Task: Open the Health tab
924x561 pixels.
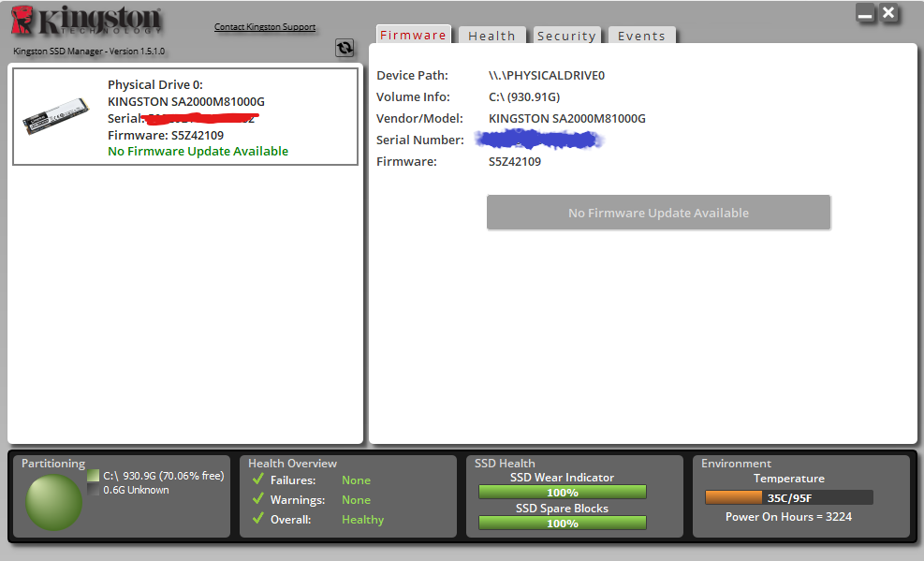Action: point(492,36)
